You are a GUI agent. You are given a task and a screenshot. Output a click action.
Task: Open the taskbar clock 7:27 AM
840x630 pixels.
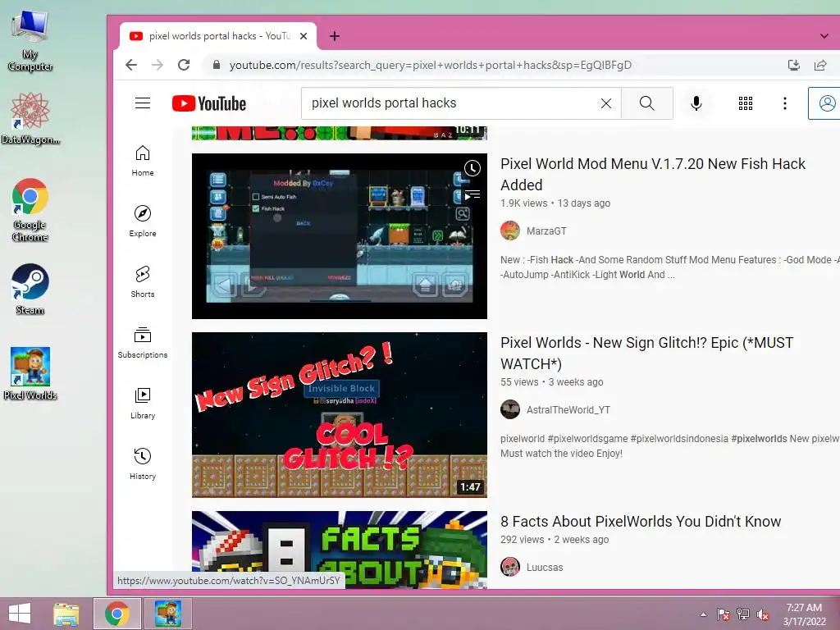pyautogui.click(x=805, y=614)
